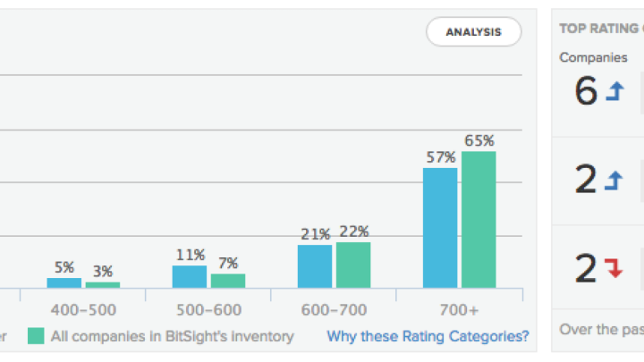Click the green legend color swatch

pos(36,337)
